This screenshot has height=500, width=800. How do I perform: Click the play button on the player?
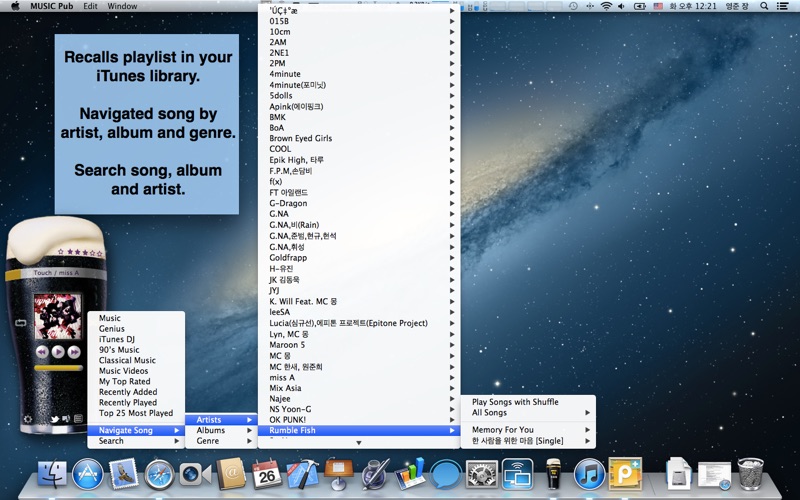58,352
